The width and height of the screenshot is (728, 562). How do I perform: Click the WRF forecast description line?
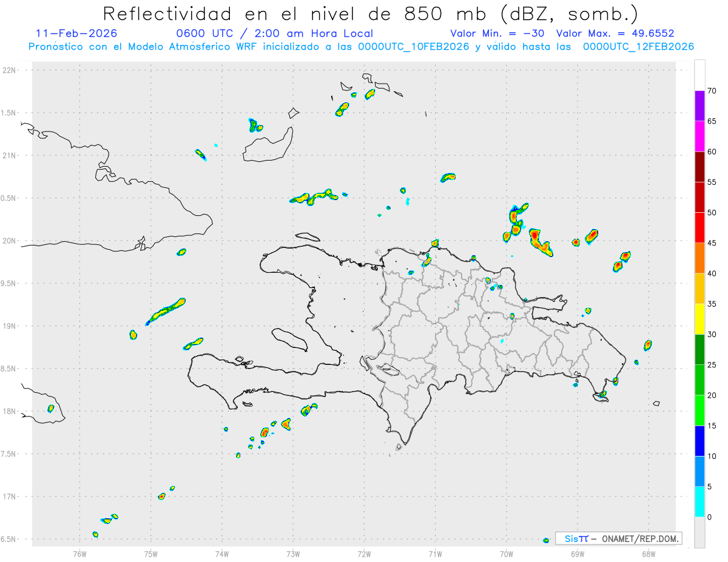tap(361, 46)
